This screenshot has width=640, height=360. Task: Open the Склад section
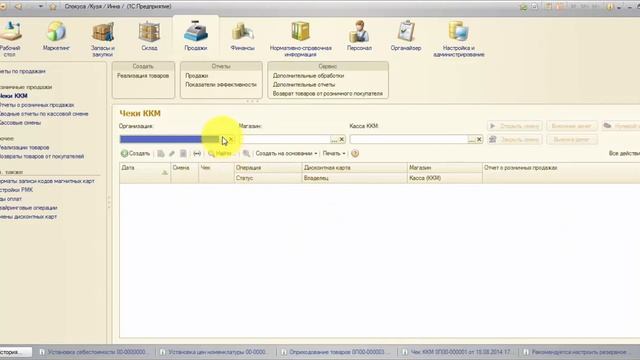click(149, 37)
